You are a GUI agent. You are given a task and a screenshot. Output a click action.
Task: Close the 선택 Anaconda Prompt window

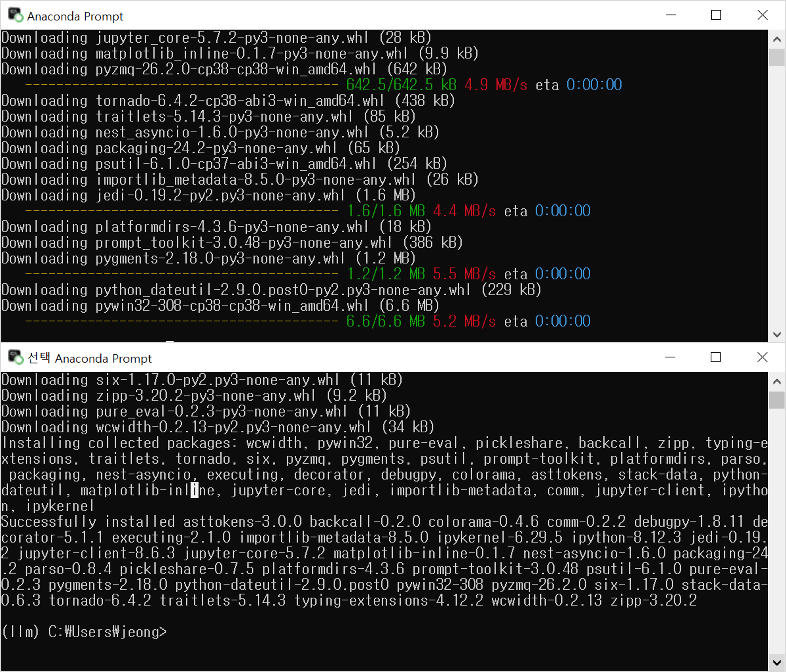click(762, 357)
